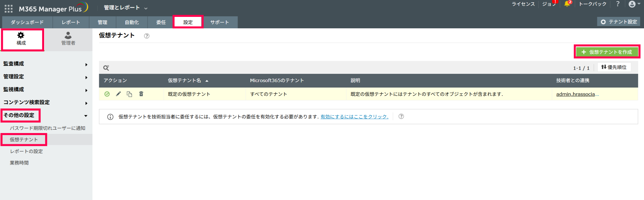Click 技術者との連携 column header
The width and height of the screenshot is (644, 200).
(573, 81)
